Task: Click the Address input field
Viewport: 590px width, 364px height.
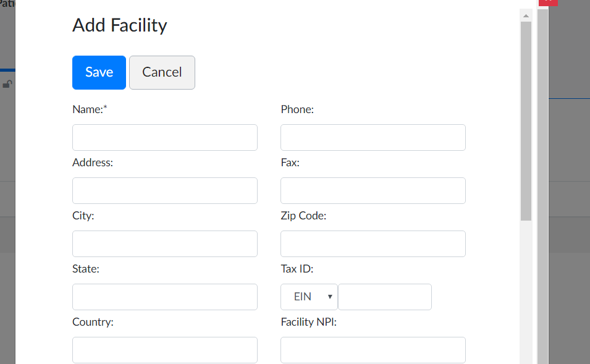Action: click(164, 190)
